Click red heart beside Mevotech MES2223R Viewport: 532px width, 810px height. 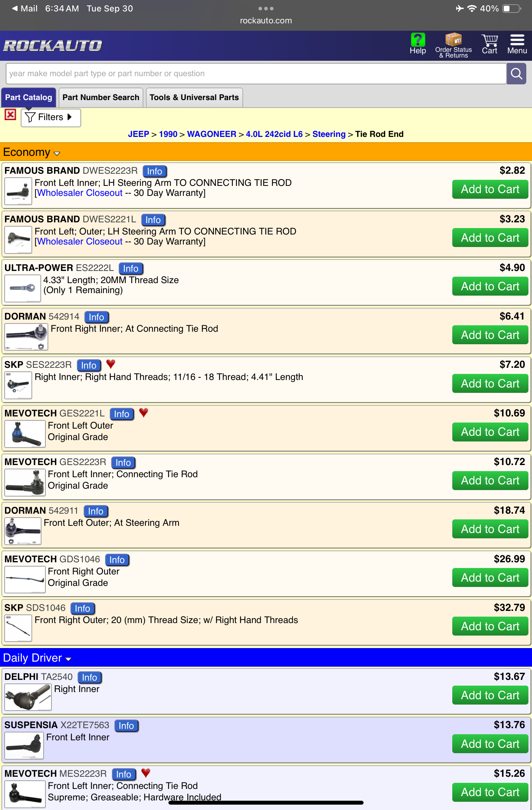point(146,773)
